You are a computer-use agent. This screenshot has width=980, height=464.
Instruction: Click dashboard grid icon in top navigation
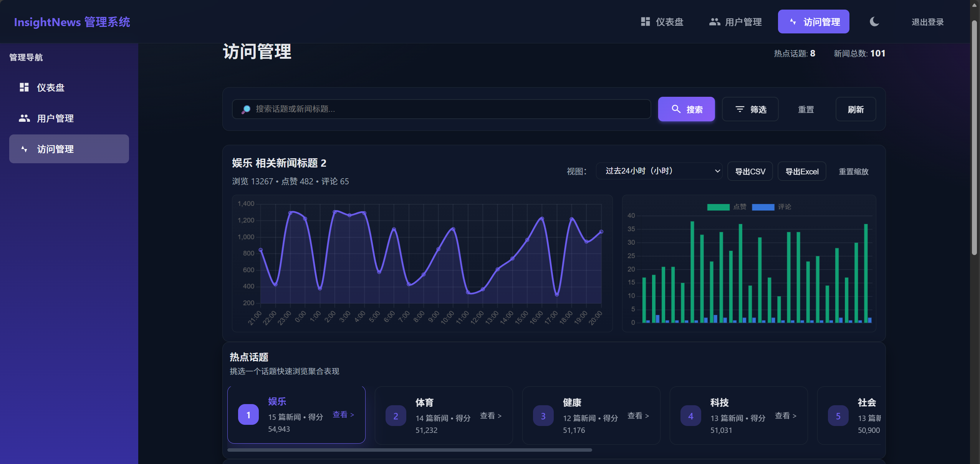tap(645, 22)
